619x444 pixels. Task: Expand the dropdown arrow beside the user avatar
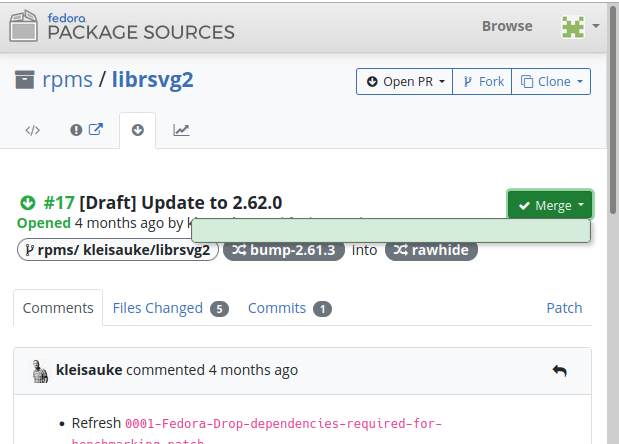[596, 26]
